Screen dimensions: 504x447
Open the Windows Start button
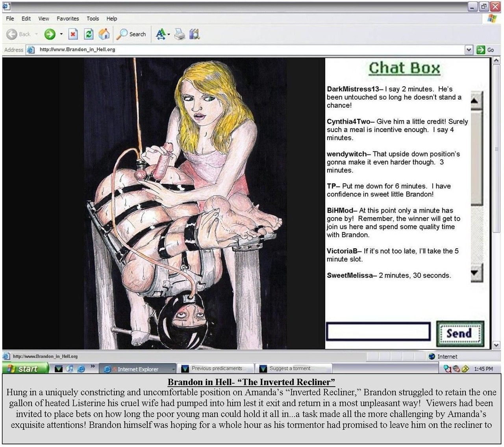pyautogui.click(x=25, y=369)
